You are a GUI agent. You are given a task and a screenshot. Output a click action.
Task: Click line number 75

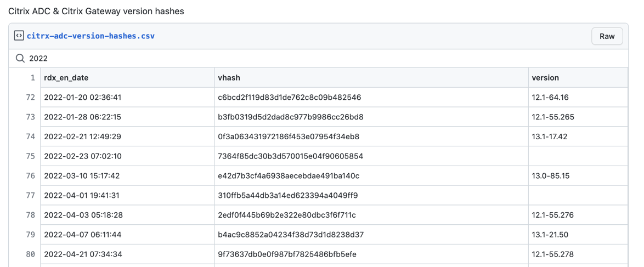click(31, 156)
